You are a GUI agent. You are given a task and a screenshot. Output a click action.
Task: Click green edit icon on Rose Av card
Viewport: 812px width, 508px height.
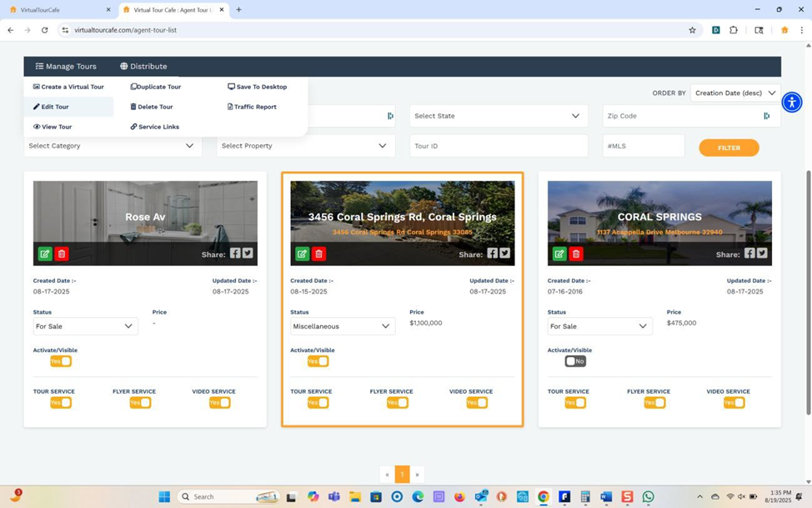[x=45, y=254]
